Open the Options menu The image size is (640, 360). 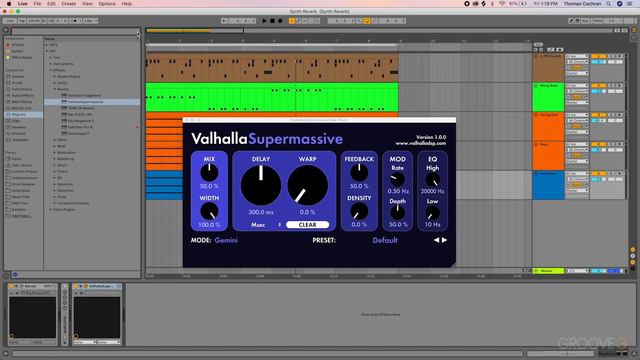coord(107,4)
